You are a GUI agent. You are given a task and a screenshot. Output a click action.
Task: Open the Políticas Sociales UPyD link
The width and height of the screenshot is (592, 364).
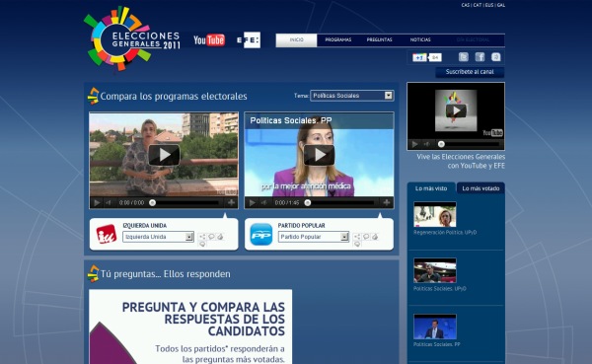pyautogui.click(x=440, y=288)
